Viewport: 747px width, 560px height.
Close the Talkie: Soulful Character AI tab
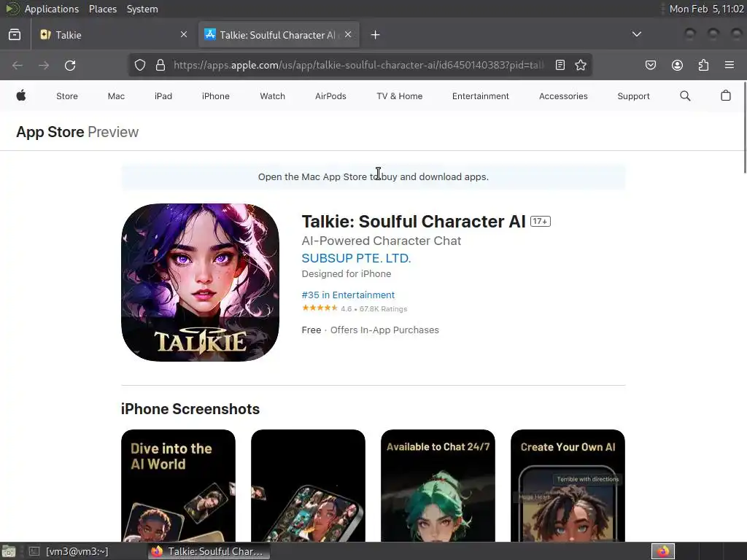(x=348, y=35)
